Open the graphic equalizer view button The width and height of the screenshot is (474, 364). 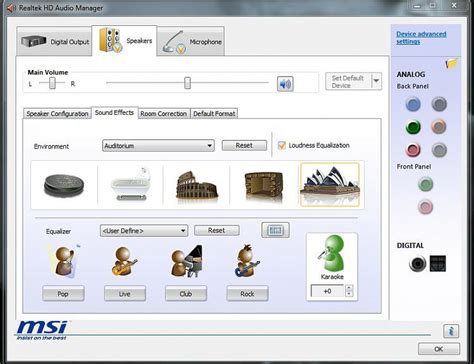coord(275,230)
